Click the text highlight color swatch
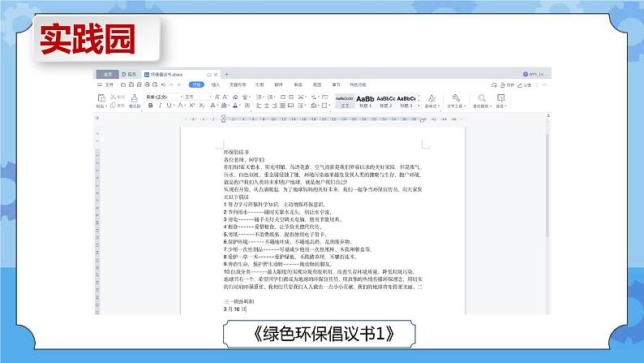The image size is (644, 363). click(x=224, y=106)
